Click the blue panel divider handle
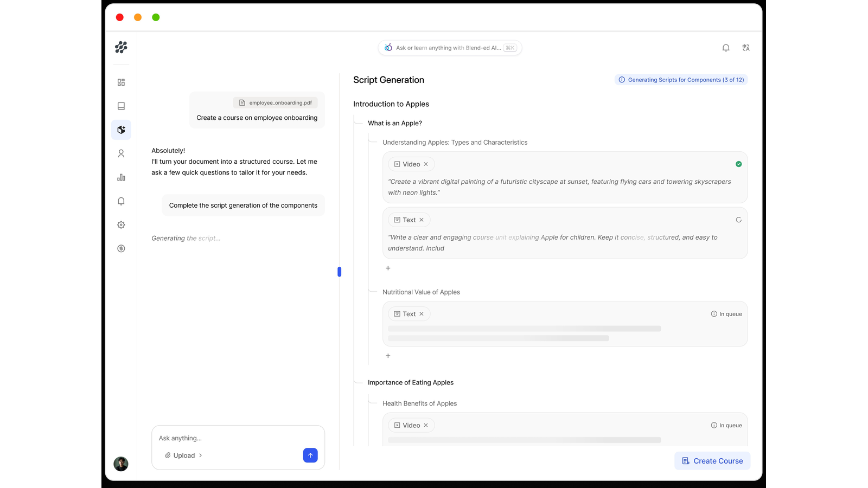Image resolution: width=868 pixels, height=488 pixels. pos(340,272)
